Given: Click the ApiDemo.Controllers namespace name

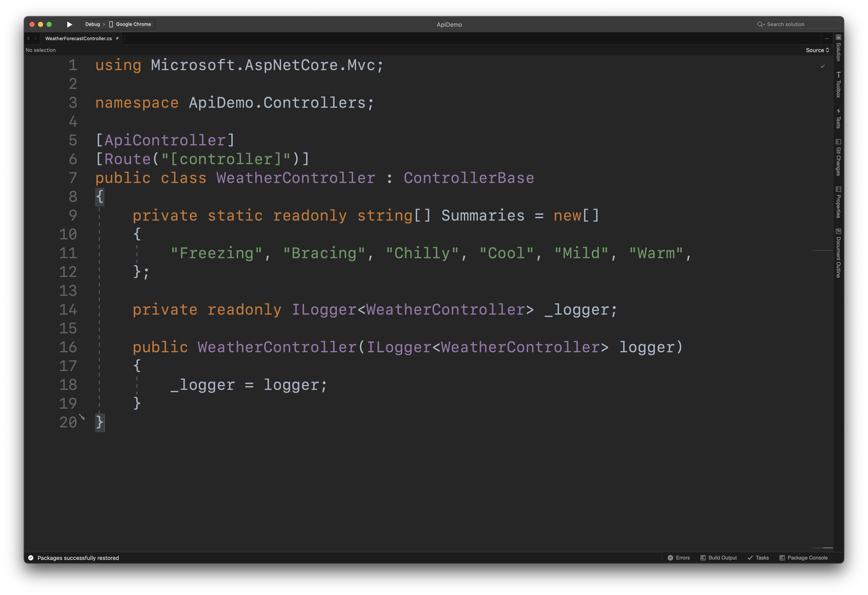Looking at the screenshot, I should 277,103.
